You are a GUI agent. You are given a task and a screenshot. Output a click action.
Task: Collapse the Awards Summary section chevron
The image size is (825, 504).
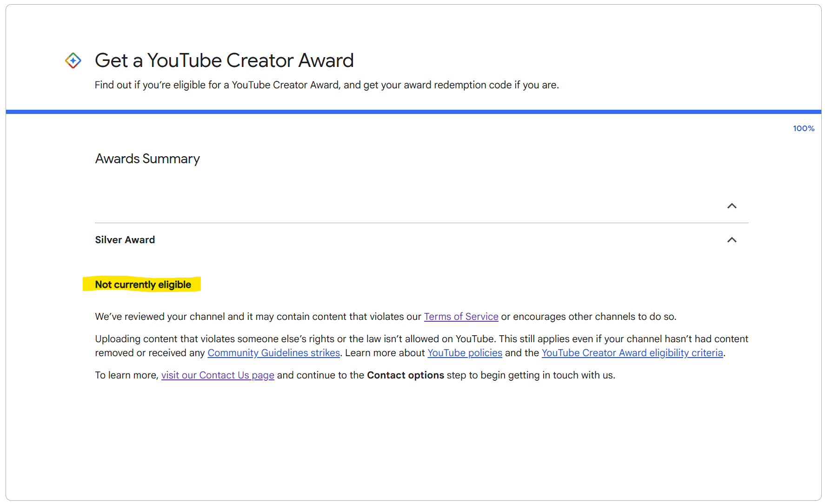[x=732, y=206]
